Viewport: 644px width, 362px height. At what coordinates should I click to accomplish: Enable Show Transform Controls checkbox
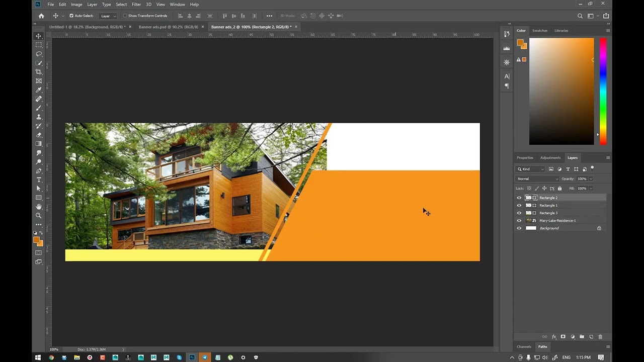tap(125, 16)
